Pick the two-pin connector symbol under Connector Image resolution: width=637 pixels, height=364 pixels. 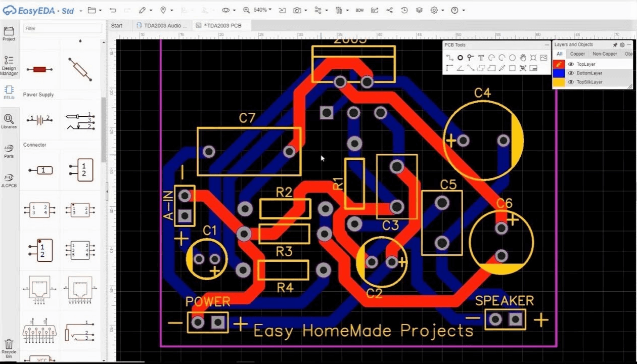(x=81, y=170)
